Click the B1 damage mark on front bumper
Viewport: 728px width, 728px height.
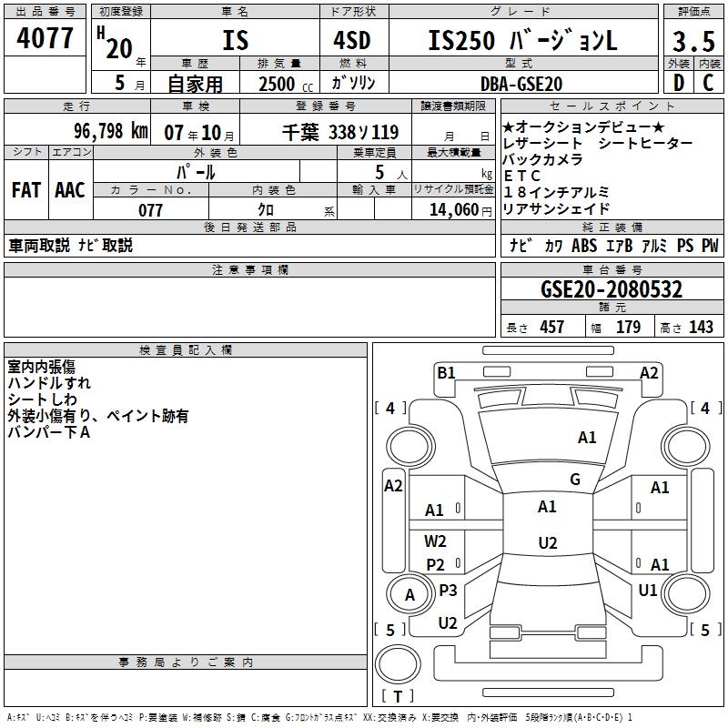(446, 372)
